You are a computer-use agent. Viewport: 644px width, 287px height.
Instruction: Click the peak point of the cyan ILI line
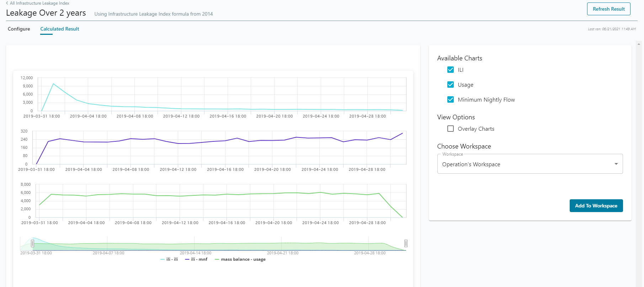[x=53, y=84]
